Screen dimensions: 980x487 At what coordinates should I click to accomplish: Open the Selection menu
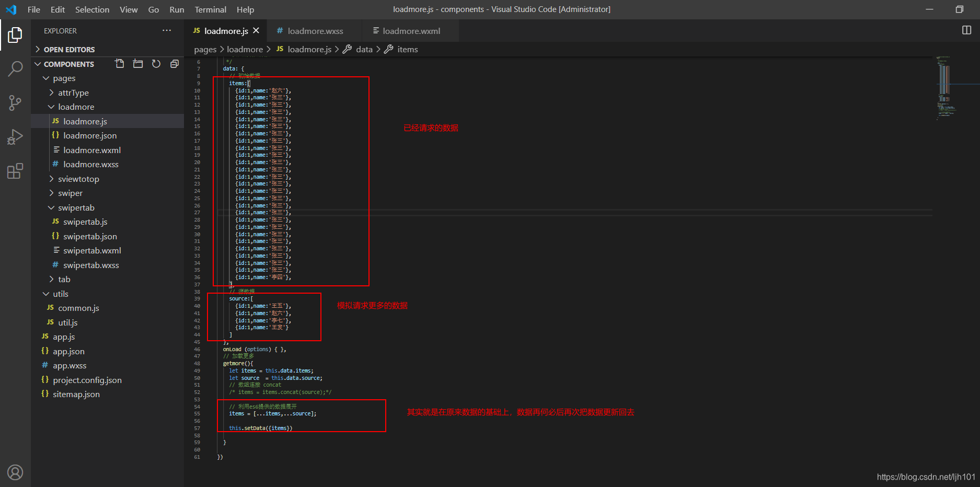point(92,9)
